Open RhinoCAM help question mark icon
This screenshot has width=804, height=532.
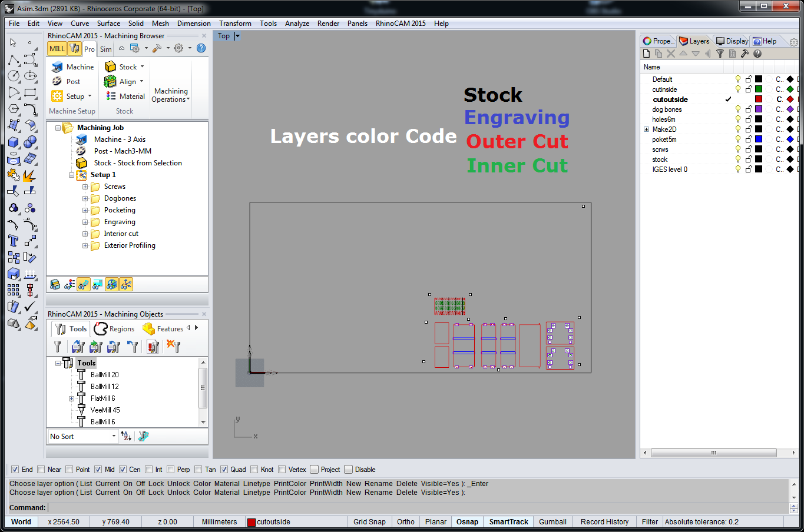pos(201,48)
